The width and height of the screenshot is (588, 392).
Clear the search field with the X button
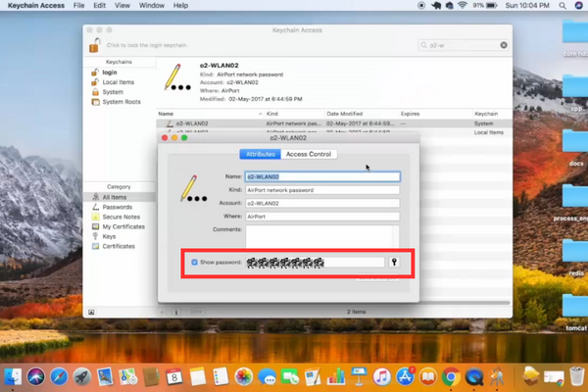coord(504,45)
